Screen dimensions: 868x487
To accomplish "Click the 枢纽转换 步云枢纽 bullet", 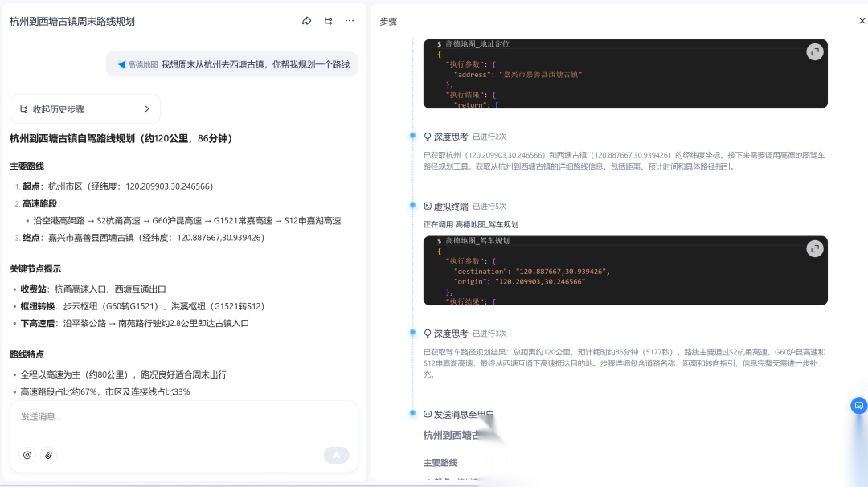I will point(142,307).
